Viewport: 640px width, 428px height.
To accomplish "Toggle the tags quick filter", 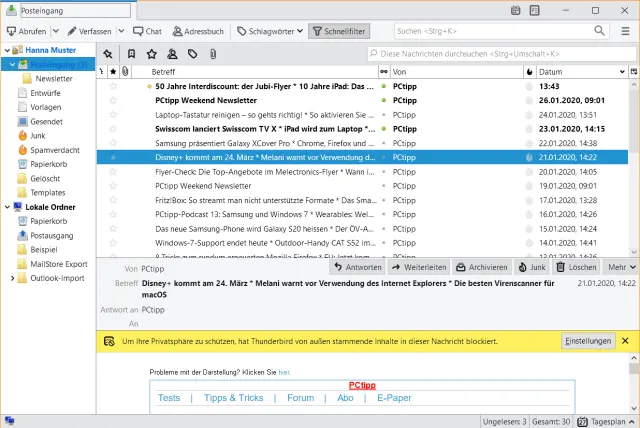I will 193,54.
